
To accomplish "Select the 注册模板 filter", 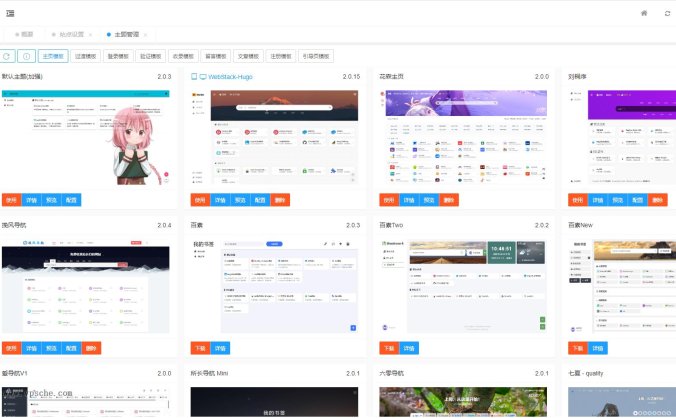I will pyautogui.click(x=281, y=56).
